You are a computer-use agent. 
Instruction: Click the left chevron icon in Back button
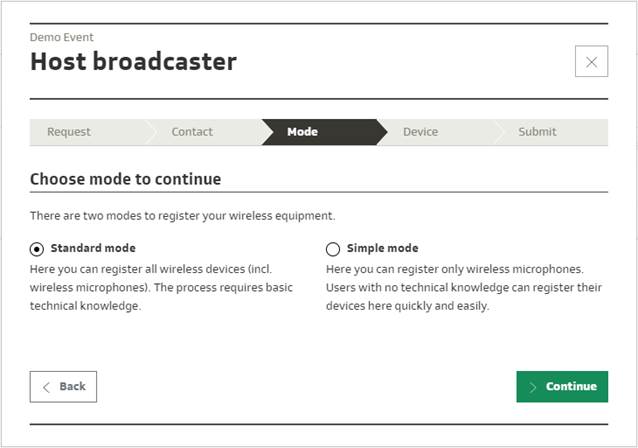(x=46, y=387)
